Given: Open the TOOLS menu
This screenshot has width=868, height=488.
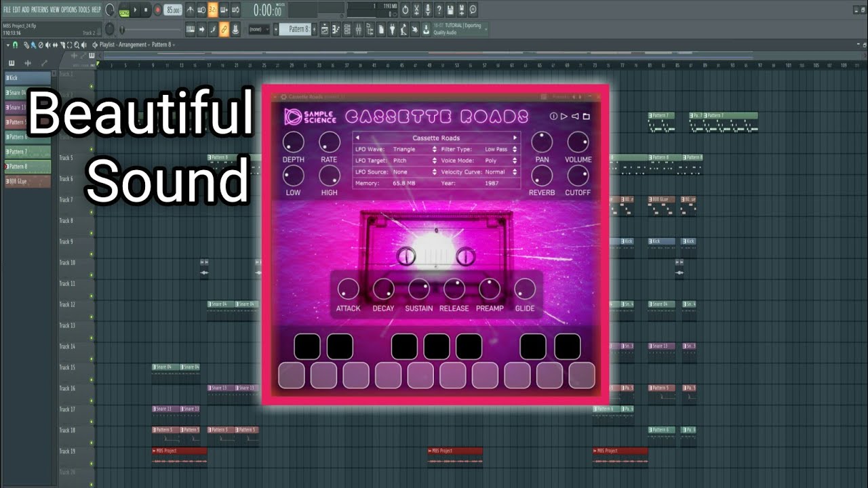Looking at the screenshot, I should pyautogui.click(x=84, y=10).
